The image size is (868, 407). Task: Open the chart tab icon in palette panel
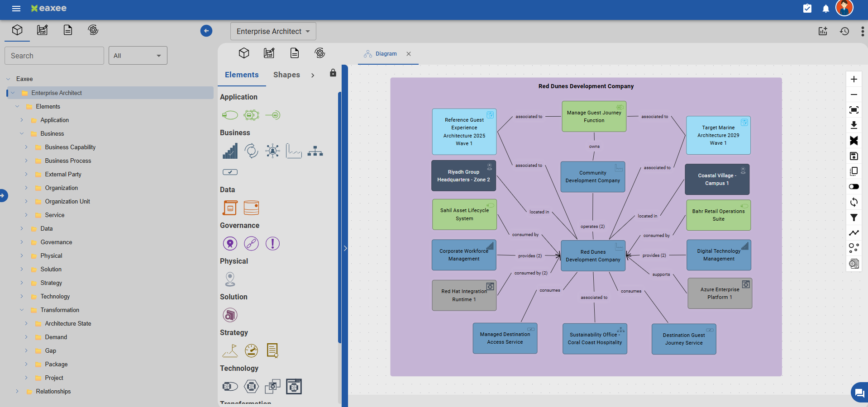click(269, 53)
